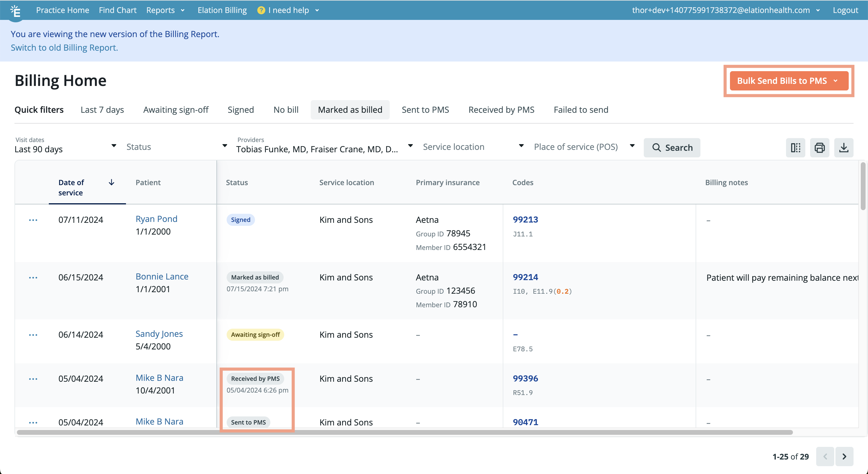Click the three-dot menu for Mike B Nara
Viewport: 868px width, 474px height.
click(x=33, y=378)
